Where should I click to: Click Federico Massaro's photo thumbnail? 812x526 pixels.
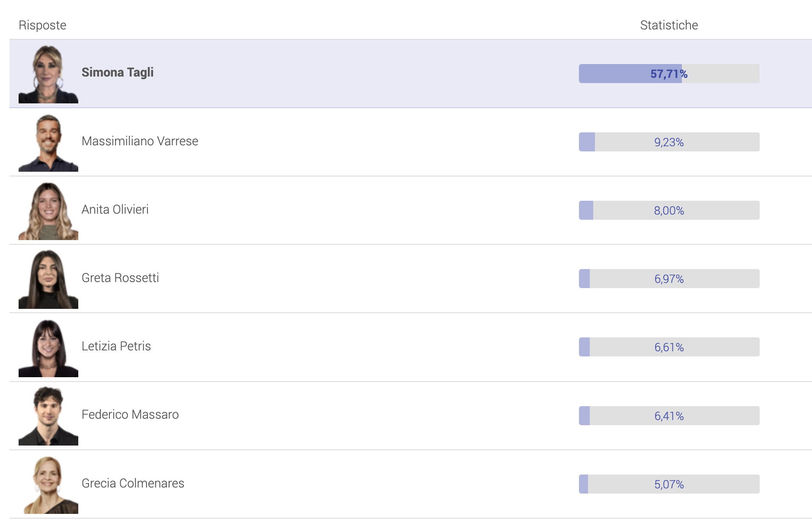(x=48, y=416)
